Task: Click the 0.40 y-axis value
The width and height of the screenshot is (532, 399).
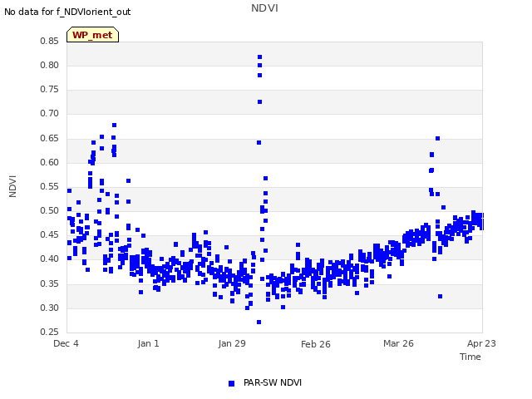Action: pos(49,259)
